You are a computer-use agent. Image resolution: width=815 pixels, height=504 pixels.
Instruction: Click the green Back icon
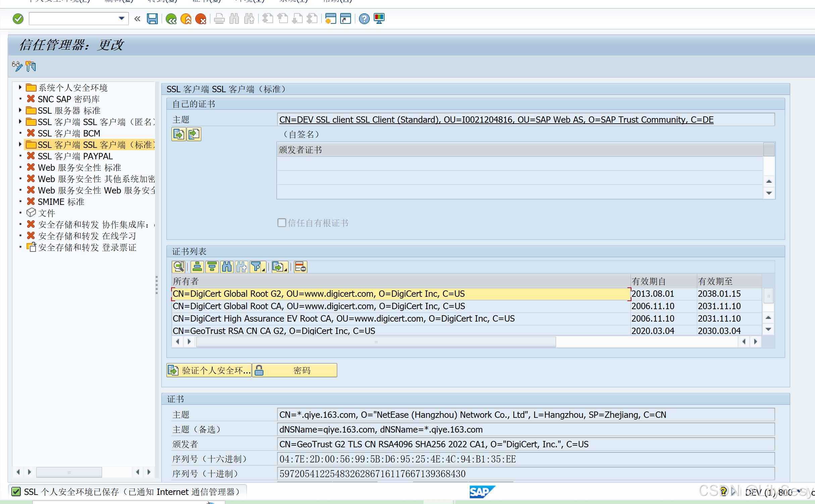click(x=171, y=19)
